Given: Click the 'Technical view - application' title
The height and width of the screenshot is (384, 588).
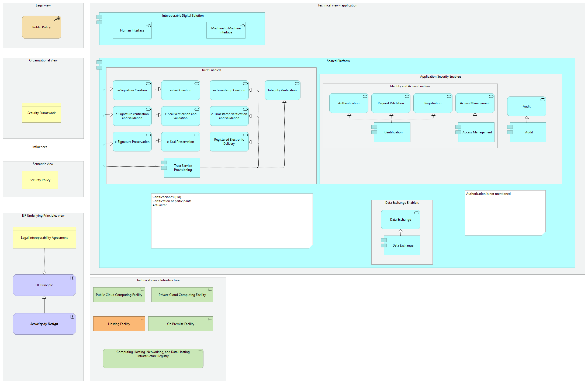Looking at the screenshot, I should (337, 5).
